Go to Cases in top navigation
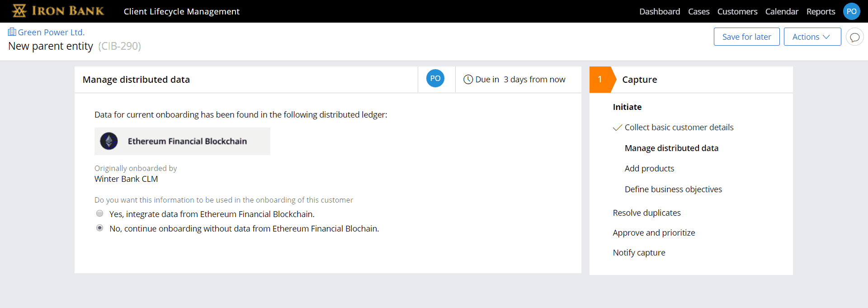Image resolution: width=868 pixels, height=308 pixels. click(x=698, y=11)
